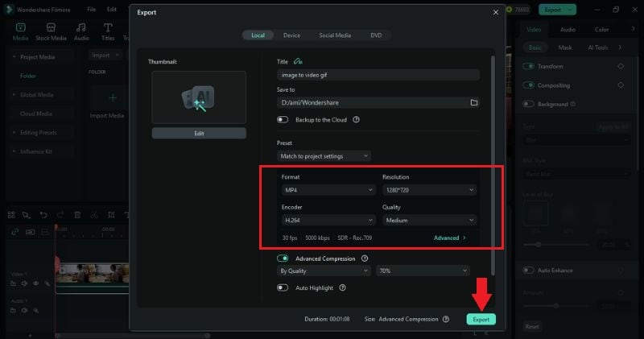644x339 pixels.
Task: Click the AI title generator icon beside Title
Action: (298, 62)
